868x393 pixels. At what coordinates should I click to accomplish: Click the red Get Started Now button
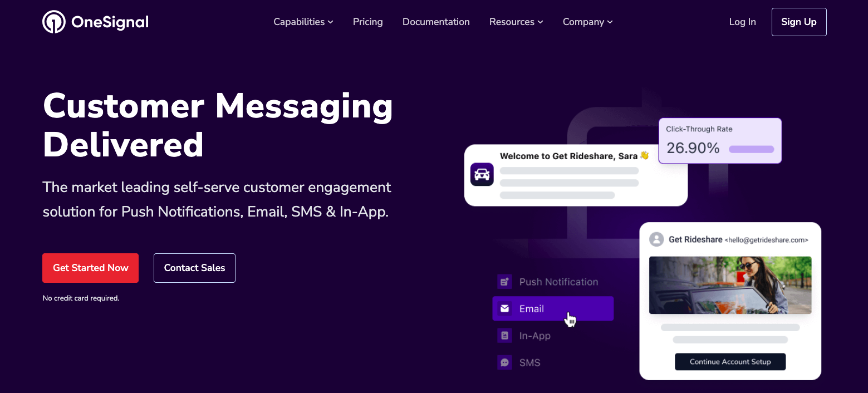(x=90, y=268)
